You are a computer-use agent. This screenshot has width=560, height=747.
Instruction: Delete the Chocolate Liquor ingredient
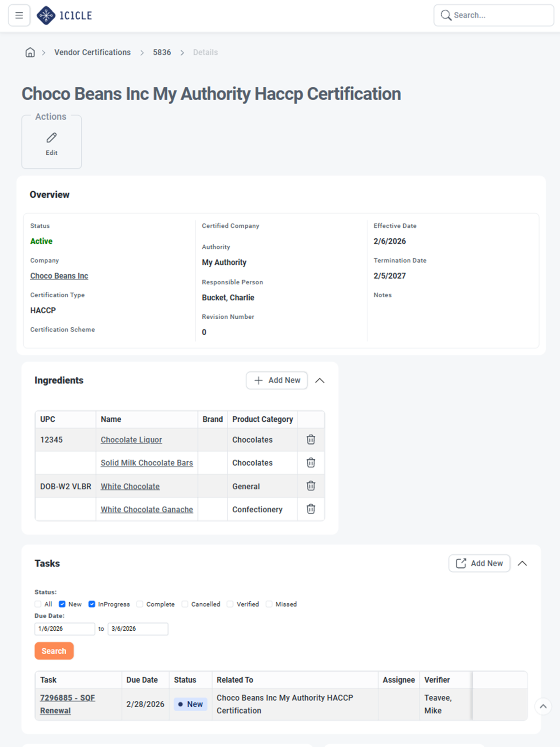click(x=311, y=439)
